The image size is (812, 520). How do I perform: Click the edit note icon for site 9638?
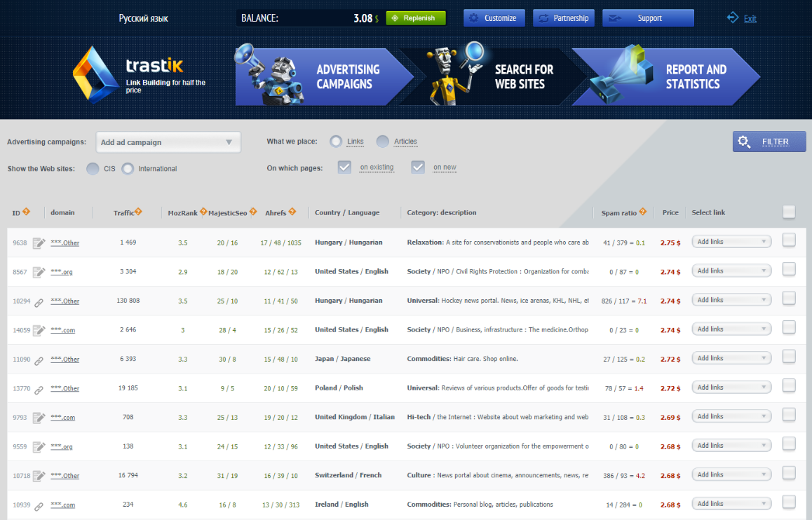(39, 242)
